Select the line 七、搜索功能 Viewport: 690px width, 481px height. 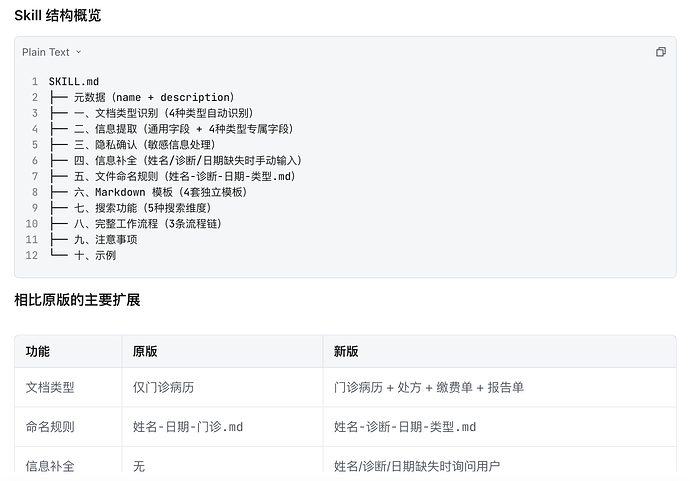pos(131,208)
